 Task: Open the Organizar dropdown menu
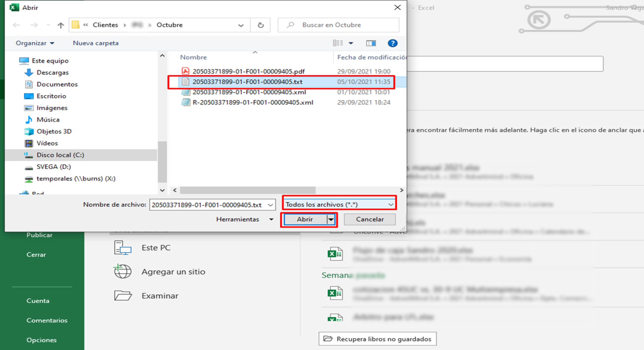click(35, 43)
